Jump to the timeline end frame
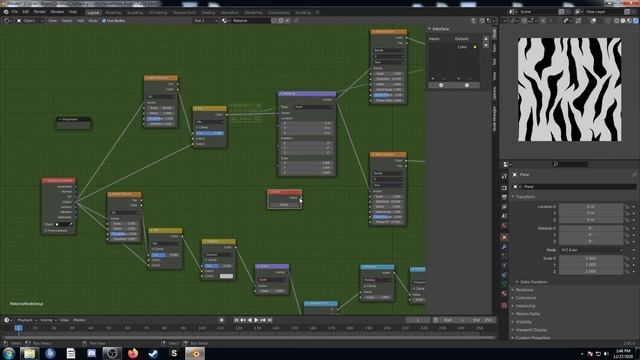 tap(269, 320)
